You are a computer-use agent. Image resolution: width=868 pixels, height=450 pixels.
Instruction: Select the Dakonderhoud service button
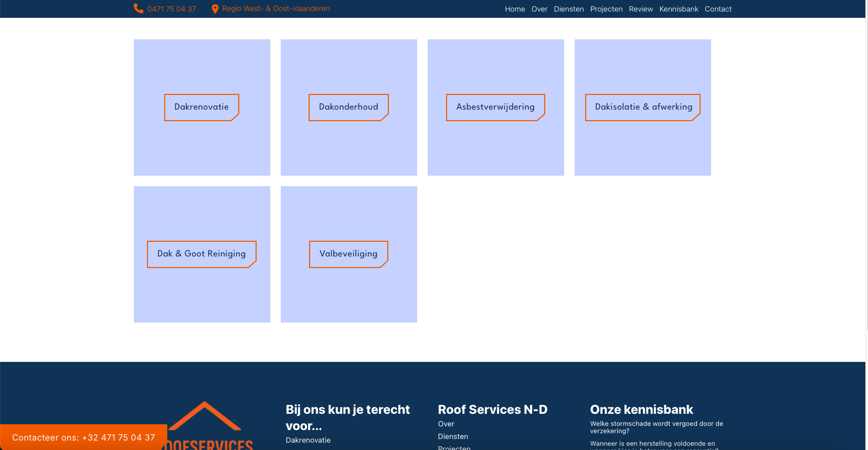coord(348,107)
